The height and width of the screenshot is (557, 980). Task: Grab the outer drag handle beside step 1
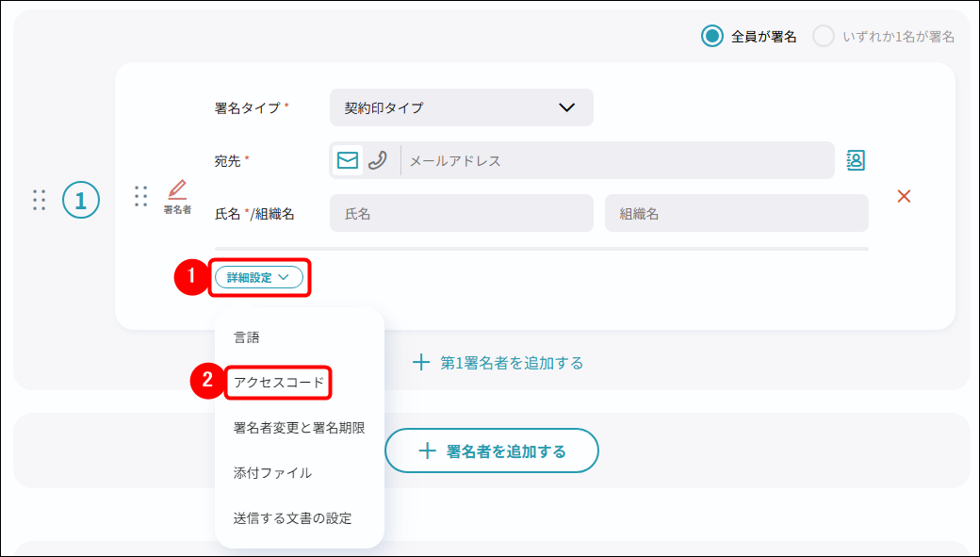coord(39,200)
